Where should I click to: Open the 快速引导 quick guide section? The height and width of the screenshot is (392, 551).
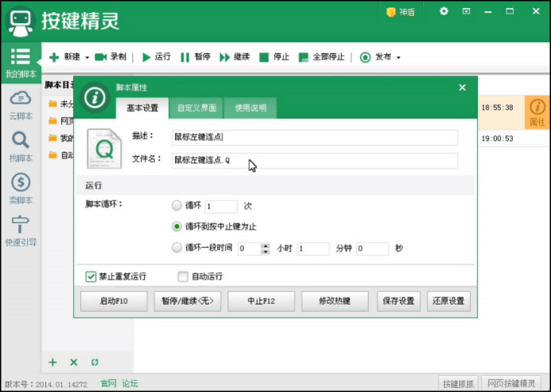(21, 231)
